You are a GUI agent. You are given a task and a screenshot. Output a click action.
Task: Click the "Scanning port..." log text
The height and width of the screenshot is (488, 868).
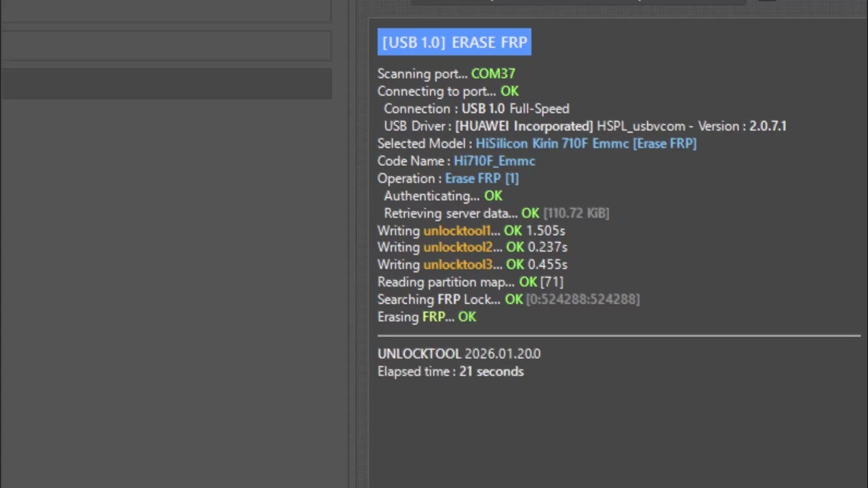pos(422,74)
